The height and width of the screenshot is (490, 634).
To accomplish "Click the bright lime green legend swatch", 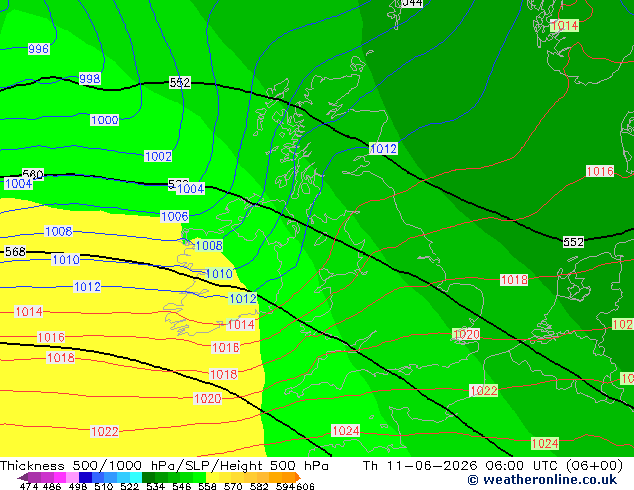I will 200,477.
